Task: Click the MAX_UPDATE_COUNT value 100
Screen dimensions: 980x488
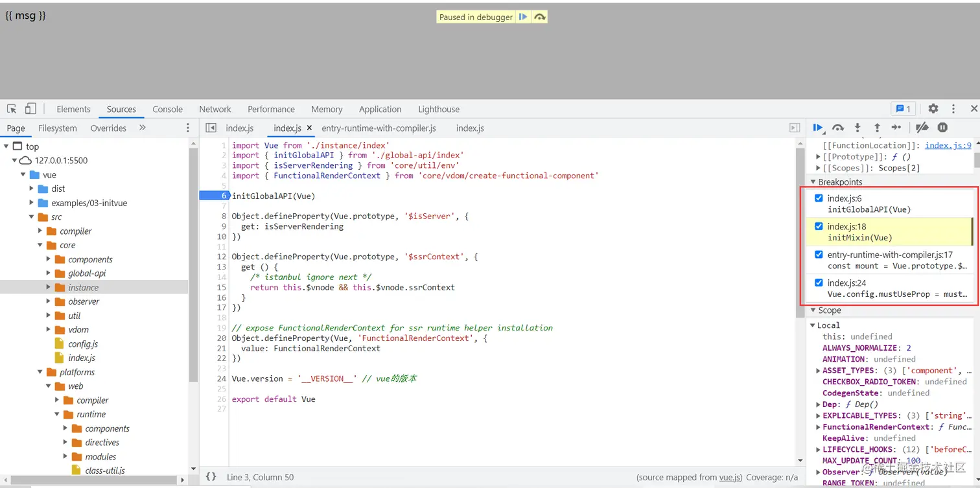Action: pos(914,461)
